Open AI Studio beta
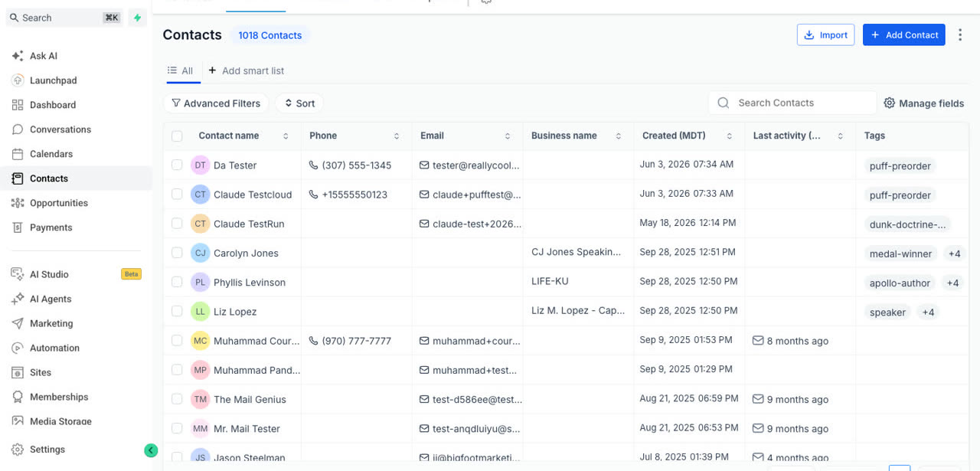This screenshot has height=471, width=980. click(49, 274)
